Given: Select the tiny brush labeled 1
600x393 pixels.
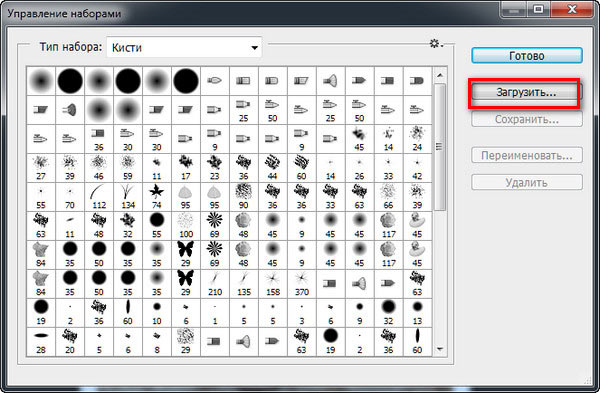Looking at the screenshot, I should (x=215, y=313).
